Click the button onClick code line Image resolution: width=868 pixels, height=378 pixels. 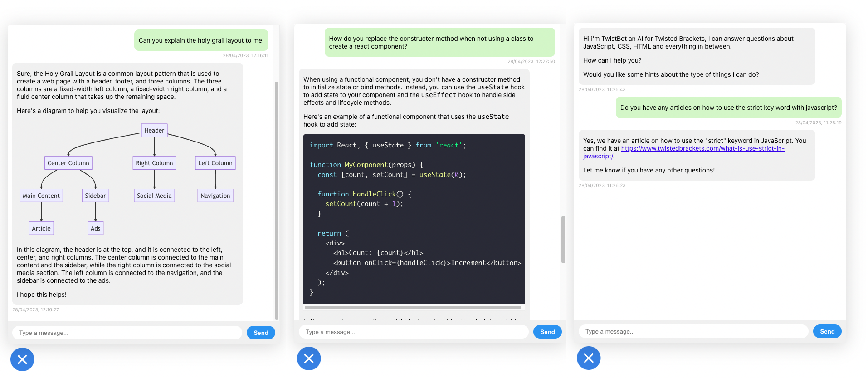[x=427, y=263]
